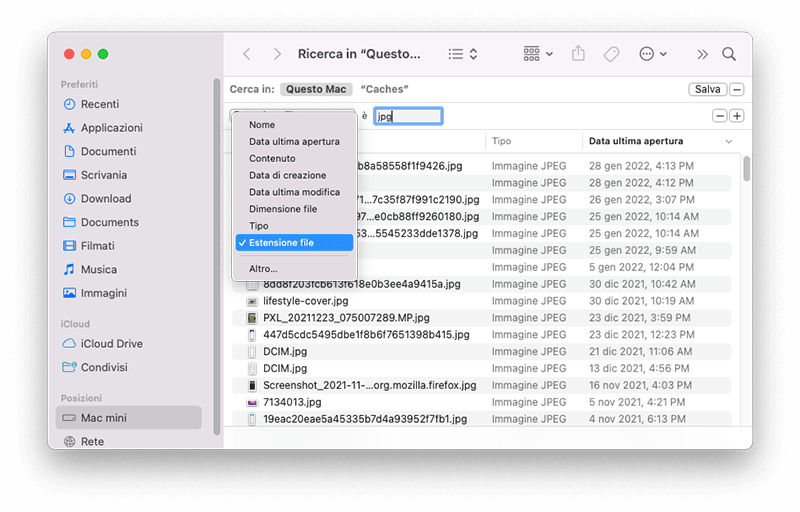This screenshot has height=512, width=800.
Task: Open the ellipsis action menu
Action: (653, 54)
